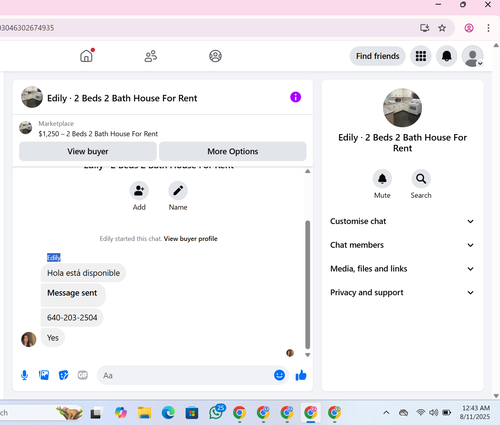Open the Friends icon in top navigation
The height and width of the screenshot is (425, 500).
151,56
